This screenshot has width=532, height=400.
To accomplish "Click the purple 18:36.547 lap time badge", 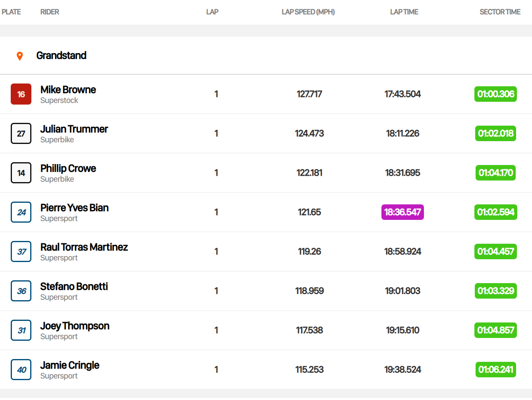I will coord(402,212).
